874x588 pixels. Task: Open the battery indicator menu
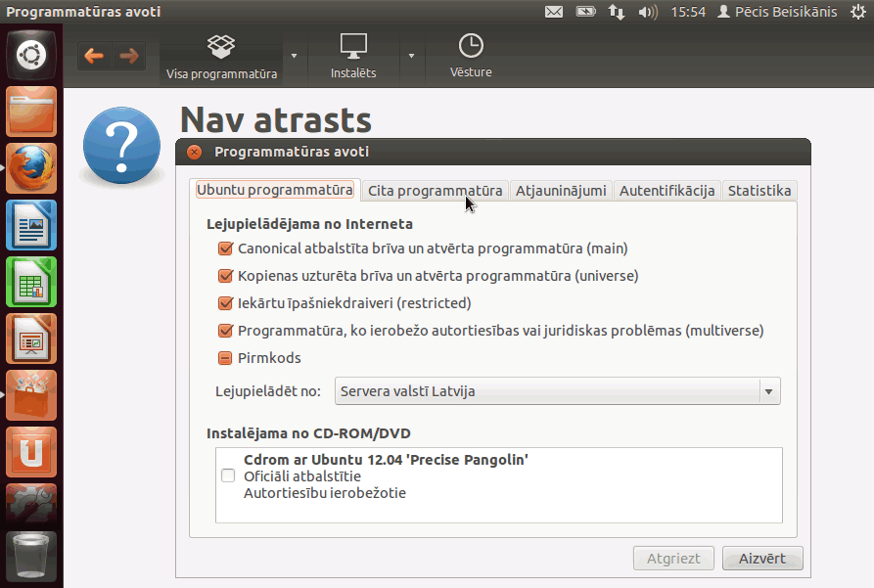tap(585, 12)
